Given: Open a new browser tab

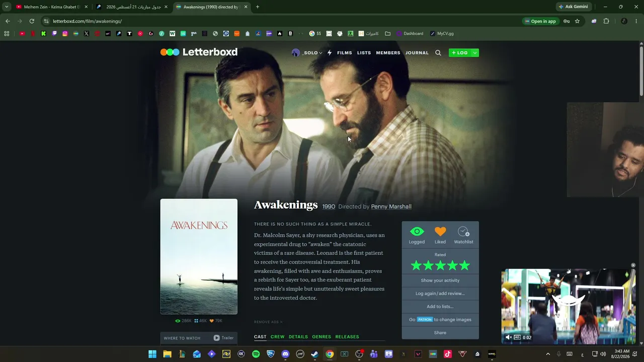Looking at the screenshot, I should 258,7.
